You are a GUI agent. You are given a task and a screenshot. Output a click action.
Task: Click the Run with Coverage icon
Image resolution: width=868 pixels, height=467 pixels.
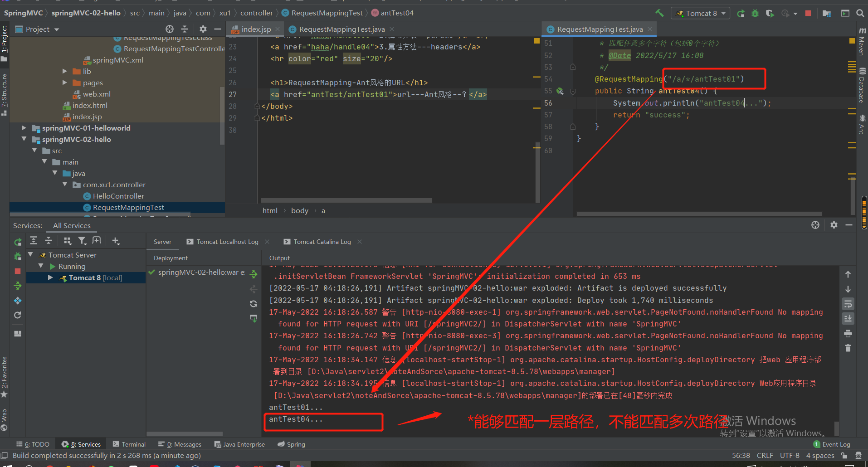770,13
